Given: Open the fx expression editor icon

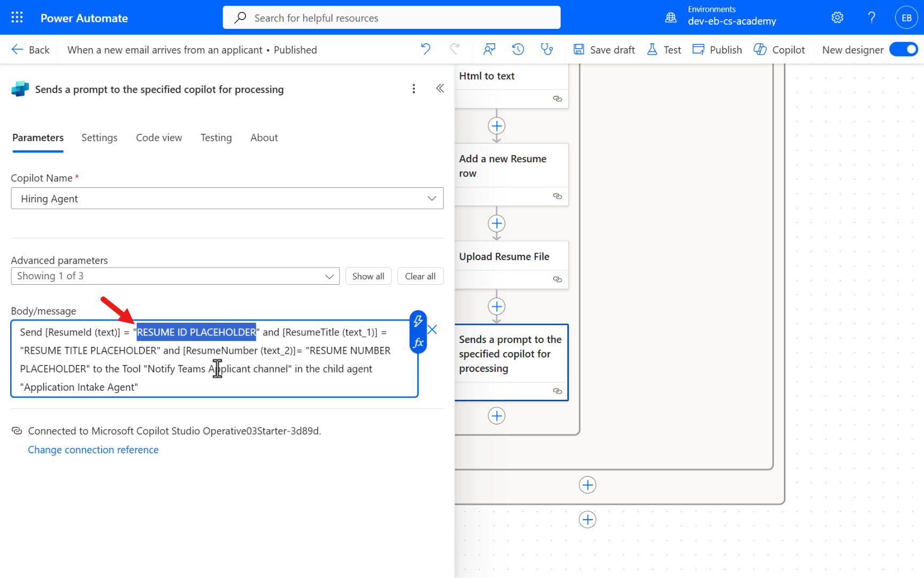Looking at the screenshot, I should click(418, 343).
